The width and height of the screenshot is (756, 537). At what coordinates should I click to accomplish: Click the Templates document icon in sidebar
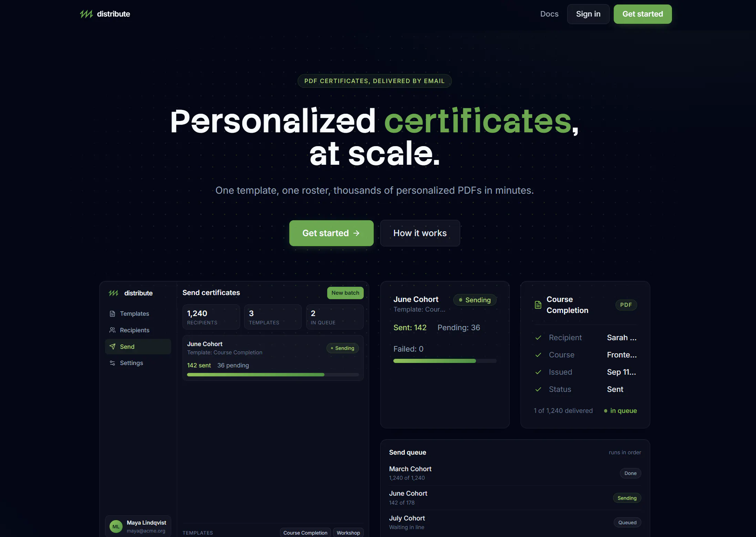(112, 314)
